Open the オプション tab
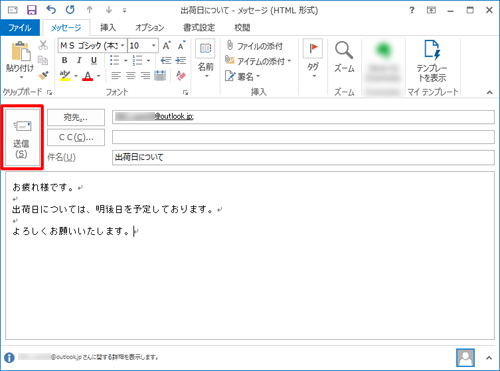500x371 pixels. click(150, 28)
